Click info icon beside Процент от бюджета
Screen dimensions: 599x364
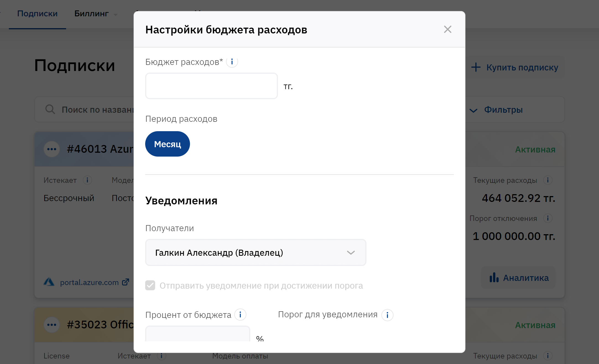click(x=240, y=315)
